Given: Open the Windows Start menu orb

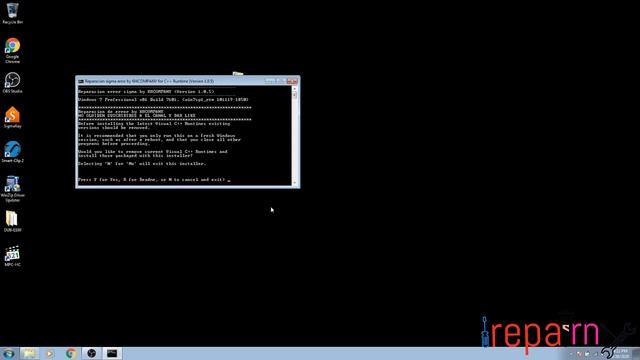Looking at the screenshot, I should 9,353.
